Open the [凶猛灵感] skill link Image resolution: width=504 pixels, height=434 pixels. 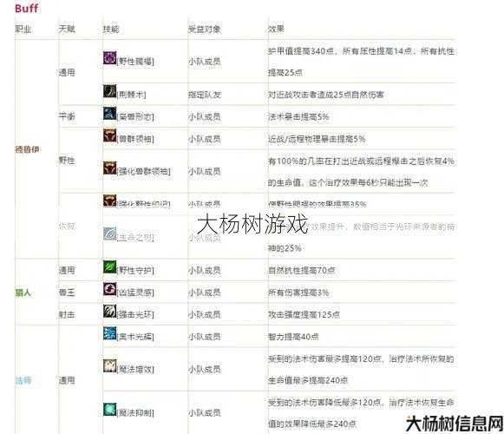coord(135,293)
